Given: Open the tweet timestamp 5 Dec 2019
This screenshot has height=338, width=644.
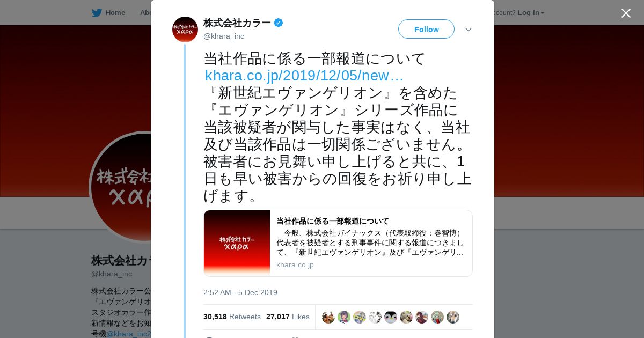Looking at the screenshot, I should pos(240,292).
